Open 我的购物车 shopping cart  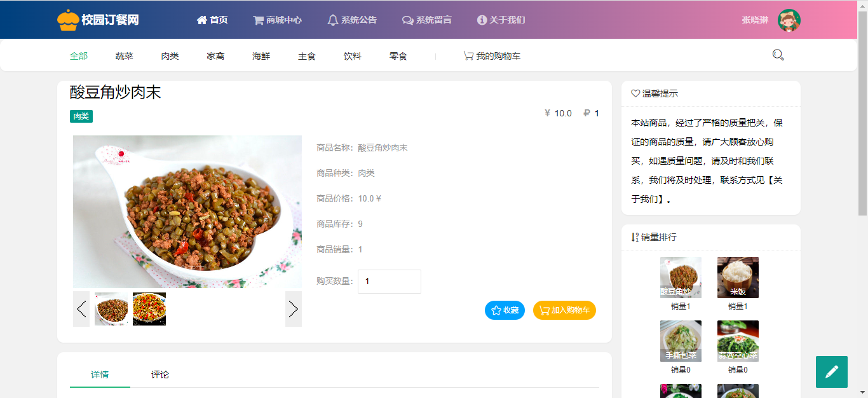tap(492, 56)
